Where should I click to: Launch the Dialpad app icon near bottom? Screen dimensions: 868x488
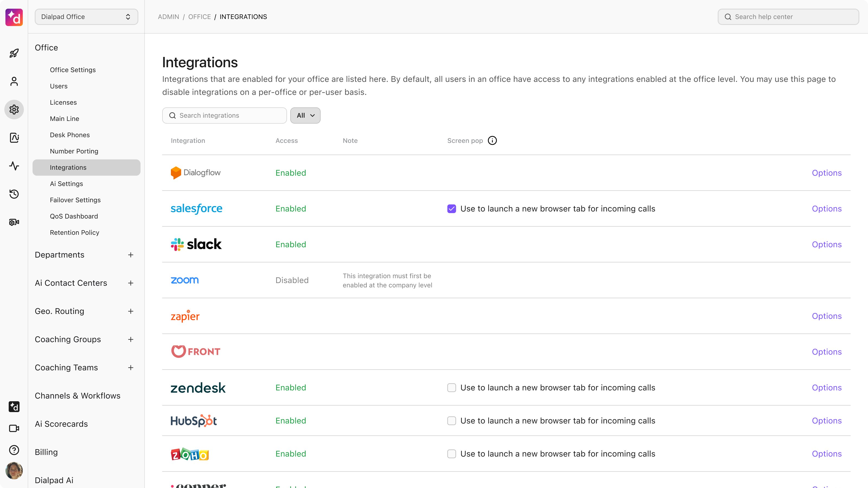tap(14, 406)
